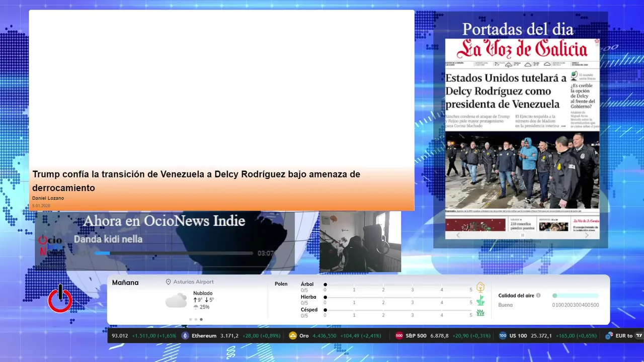Click the Portadas del dia title
Screen dimensions: 644x362
pos(518,29)
